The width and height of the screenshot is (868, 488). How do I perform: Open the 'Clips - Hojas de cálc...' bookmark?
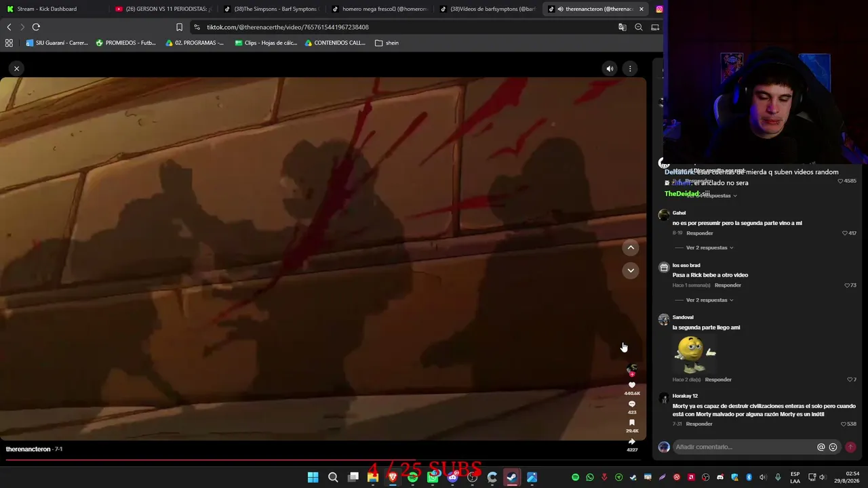(266, 43)
